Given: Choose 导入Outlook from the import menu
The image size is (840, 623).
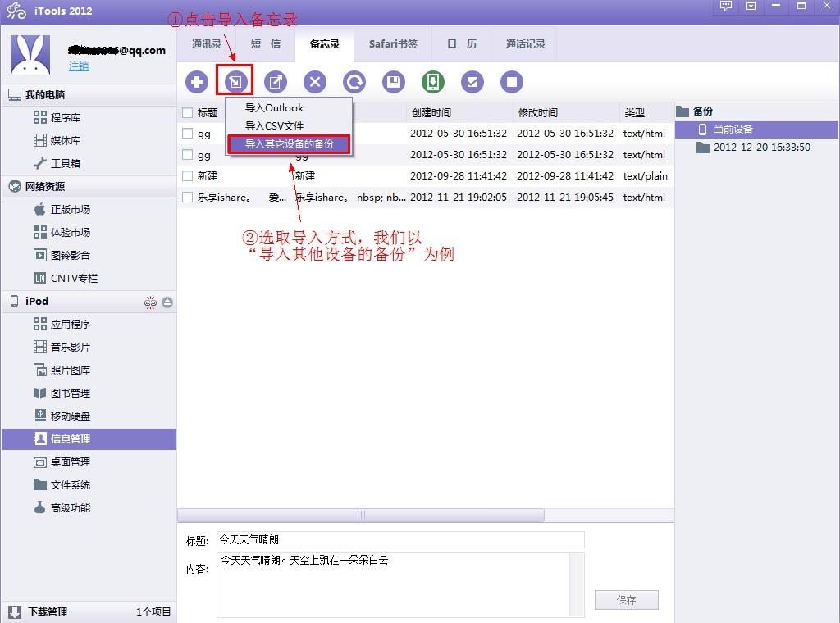Looking at the screenshot, I should point(274,108).
